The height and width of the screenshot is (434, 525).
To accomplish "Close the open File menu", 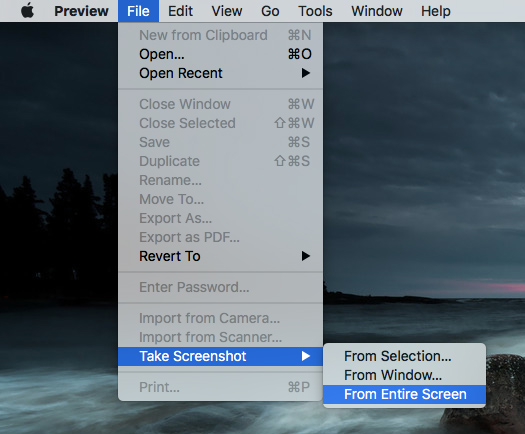I will point(138,11).
